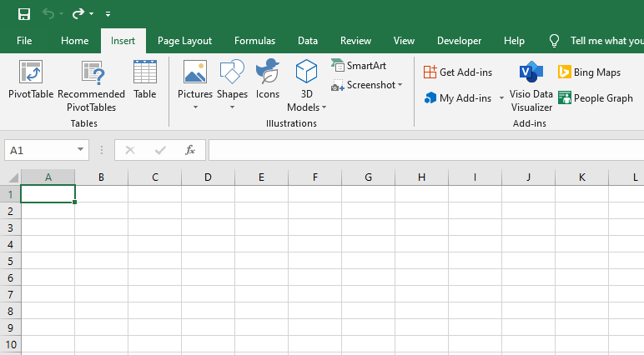Expand the Pictures dropdown
Screen dimensions: 644x355
[195, 107]
